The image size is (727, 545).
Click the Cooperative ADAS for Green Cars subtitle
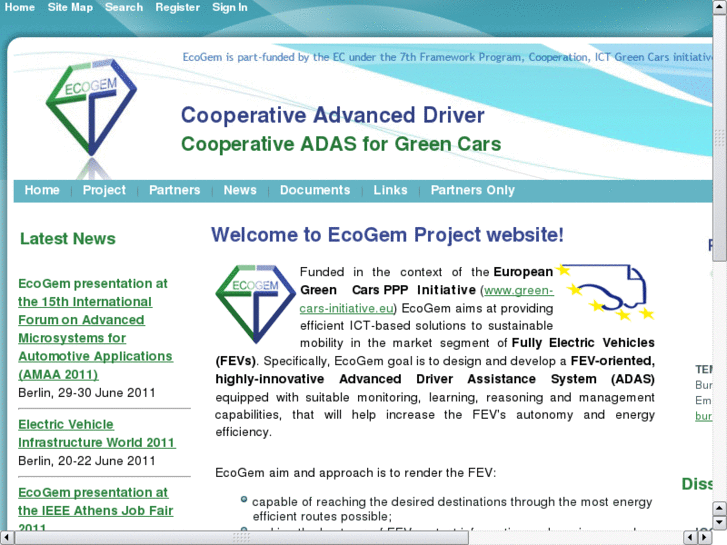click(341, 144)
